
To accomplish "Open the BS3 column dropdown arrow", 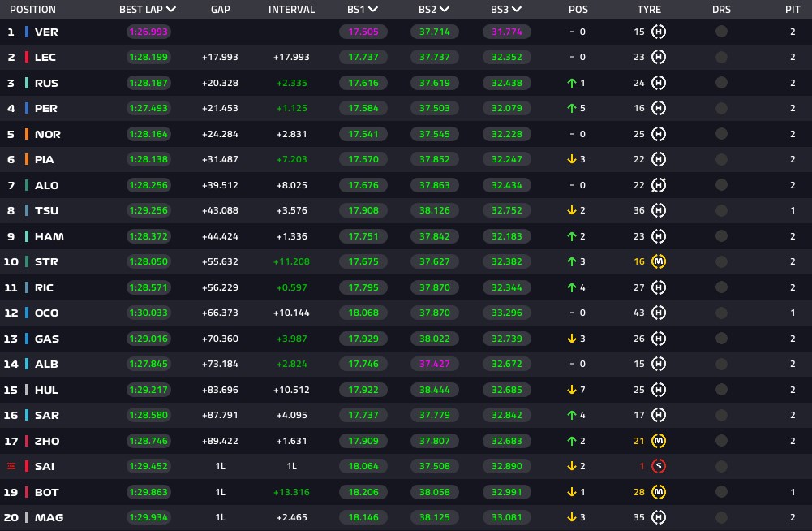I will 516,9.
